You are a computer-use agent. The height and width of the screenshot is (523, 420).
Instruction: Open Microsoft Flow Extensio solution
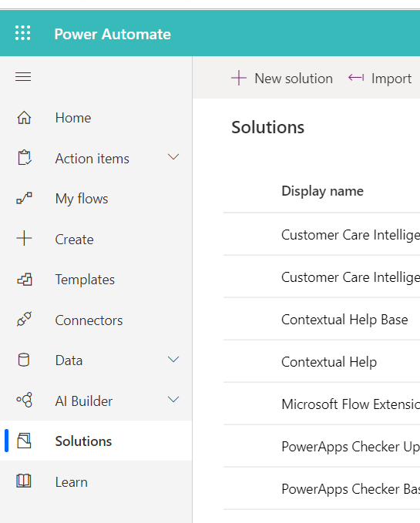pyautogui.click(x=351, y=404)
